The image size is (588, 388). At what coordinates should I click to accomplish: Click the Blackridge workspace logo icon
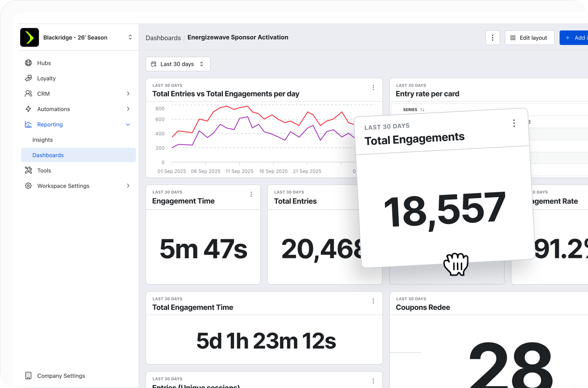click(29, 37)
